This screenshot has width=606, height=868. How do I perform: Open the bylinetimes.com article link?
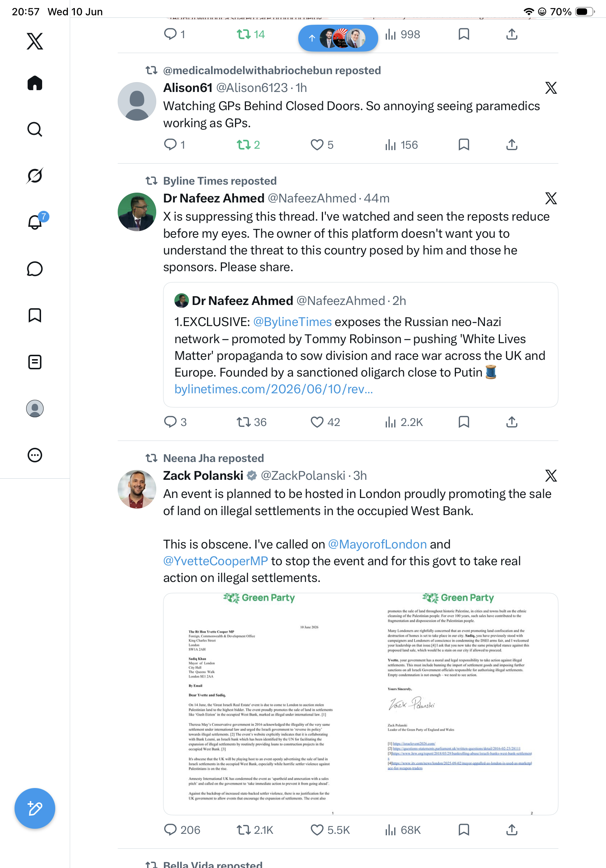pos(274,389)
